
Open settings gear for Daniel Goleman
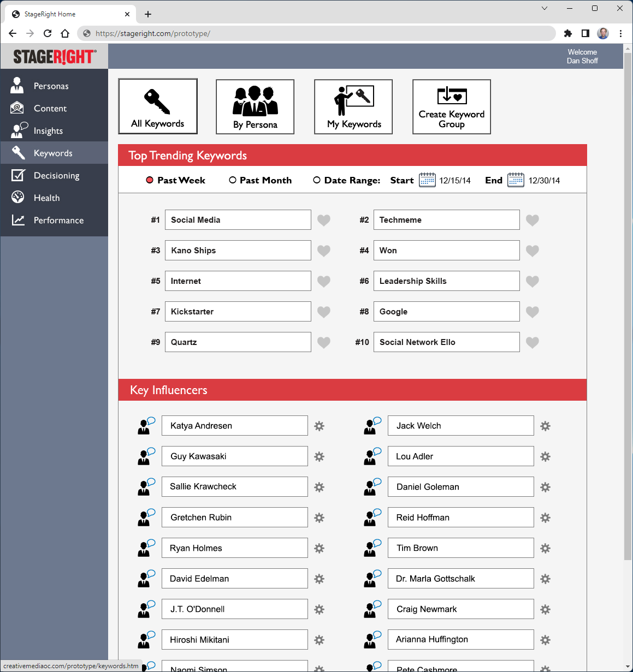[x=546, y=487]
